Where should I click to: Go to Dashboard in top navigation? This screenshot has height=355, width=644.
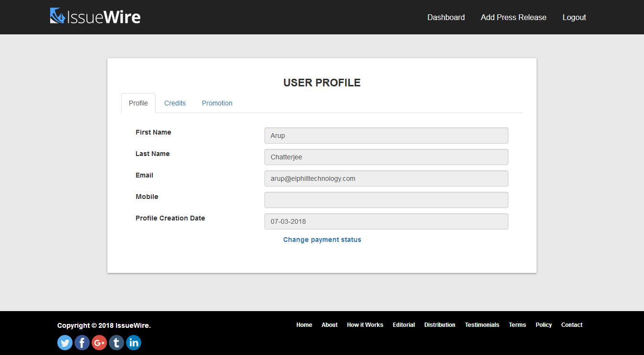(446, 17)
